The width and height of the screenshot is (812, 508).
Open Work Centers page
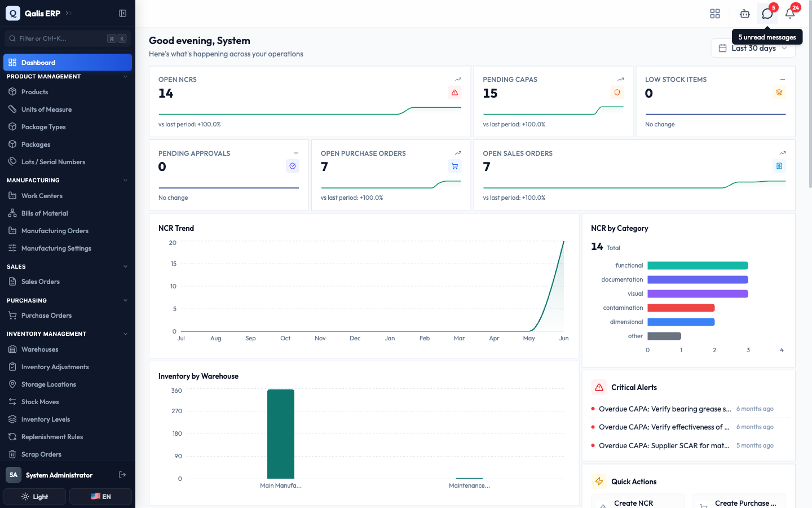coord(68,196)
